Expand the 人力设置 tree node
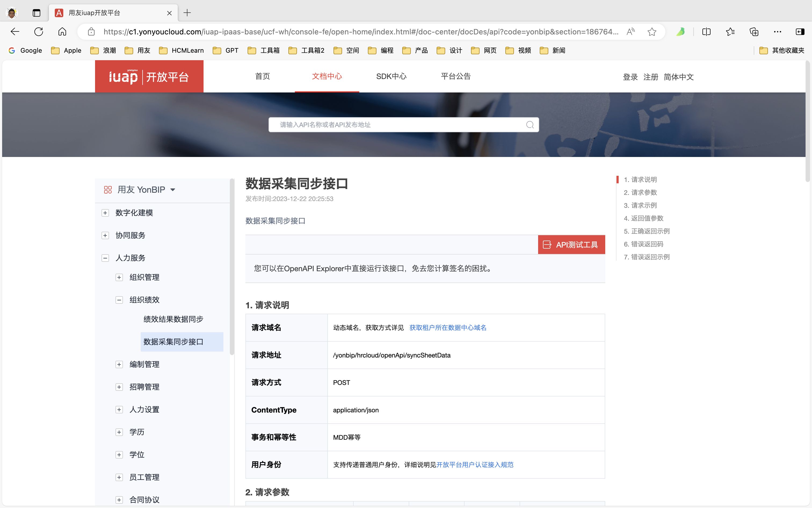812x508 pixels. (119, 409)
